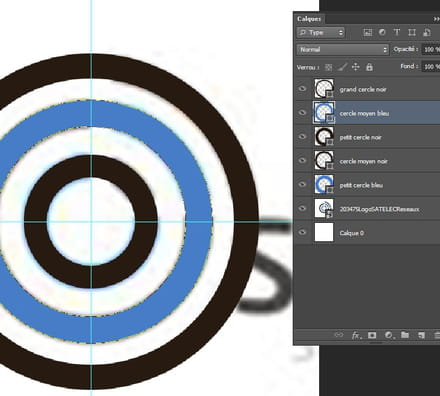This screenshot has width=440, height=396.
Task: Select the 203475LogoSATELECReseaux layer name
Action: coord(379,209)
